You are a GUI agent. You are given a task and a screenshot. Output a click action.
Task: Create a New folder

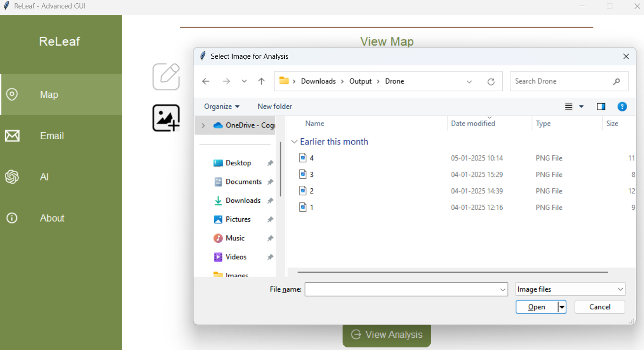pos(275,106)
